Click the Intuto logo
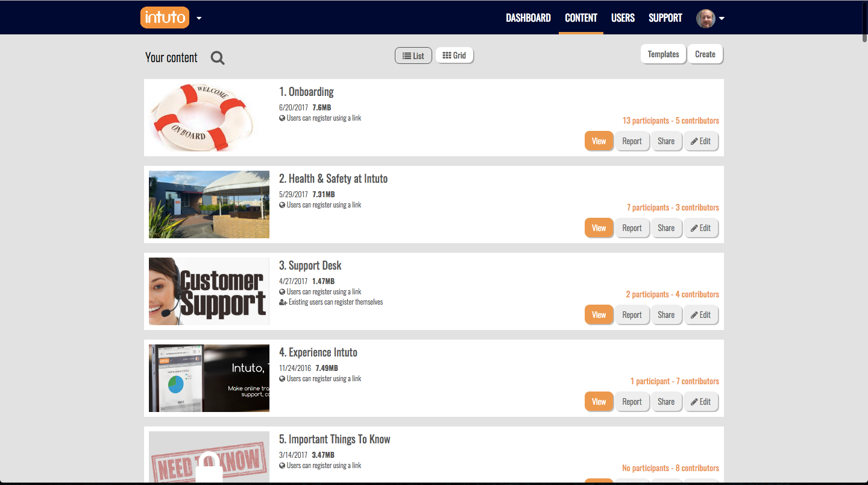Viewport: 868px width, 485px height. click(165, 17)
